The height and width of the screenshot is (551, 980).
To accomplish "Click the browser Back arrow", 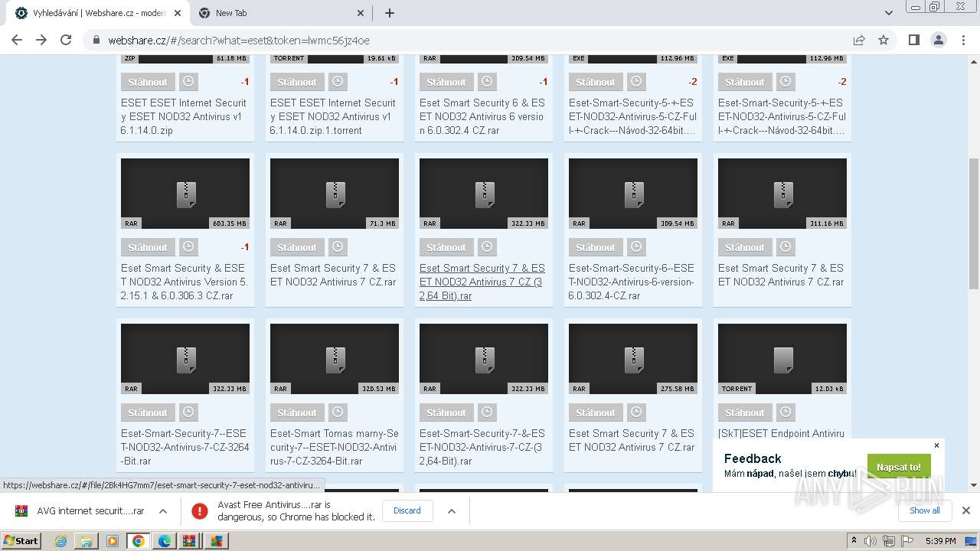I will pos(17,40).
